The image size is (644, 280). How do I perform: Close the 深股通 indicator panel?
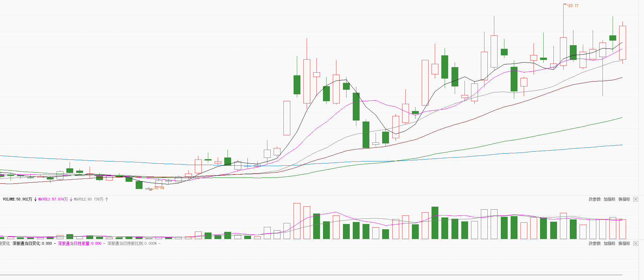636,243
